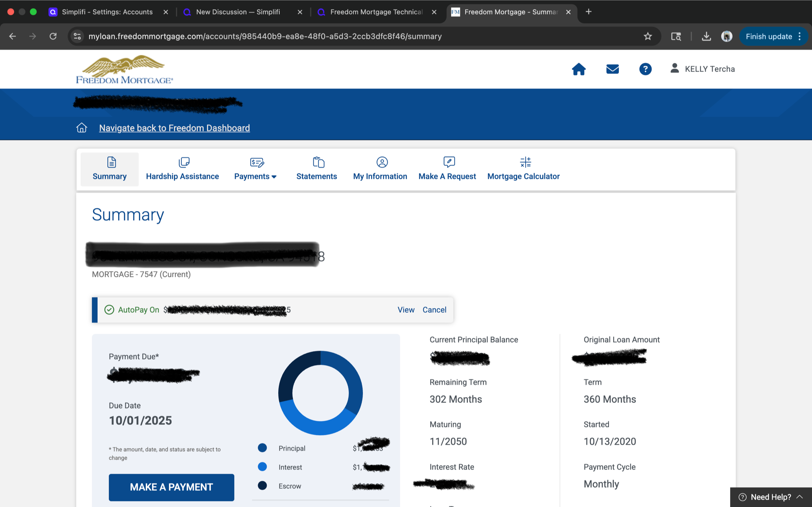Click the home icon in header
Viewport: 812px width, 507px height.
pos(579,69)
